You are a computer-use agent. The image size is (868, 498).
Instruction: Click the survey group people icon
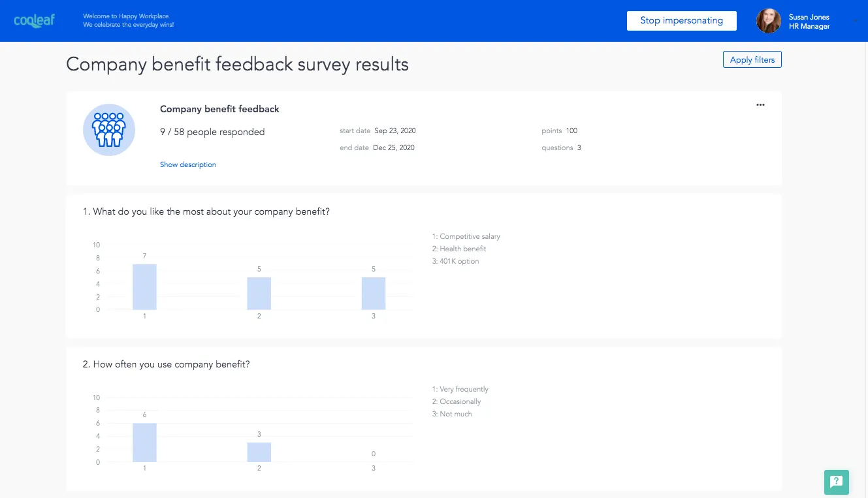click(109, 130)
